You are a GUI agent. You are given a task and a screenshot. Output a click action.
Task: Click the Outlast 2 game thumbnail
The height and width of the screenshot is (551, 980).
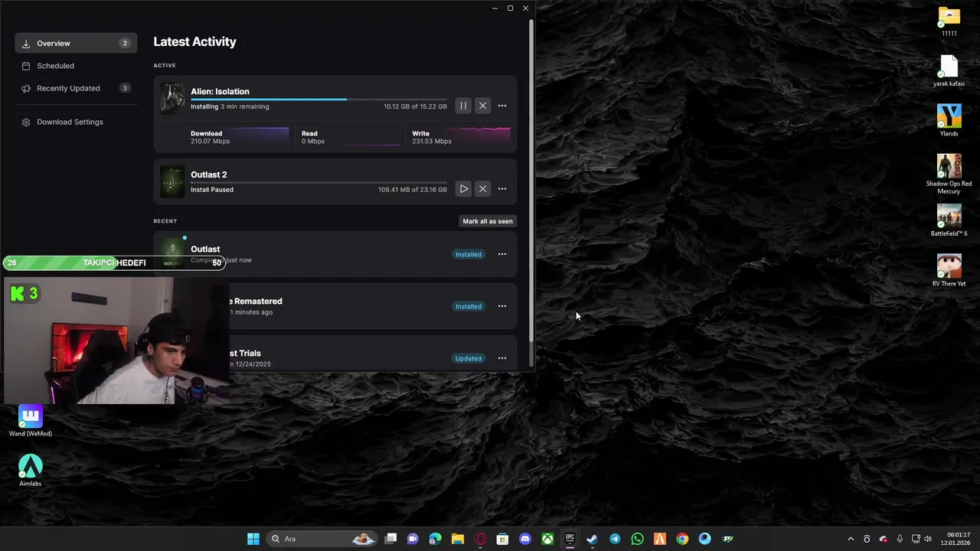(172, 182)
